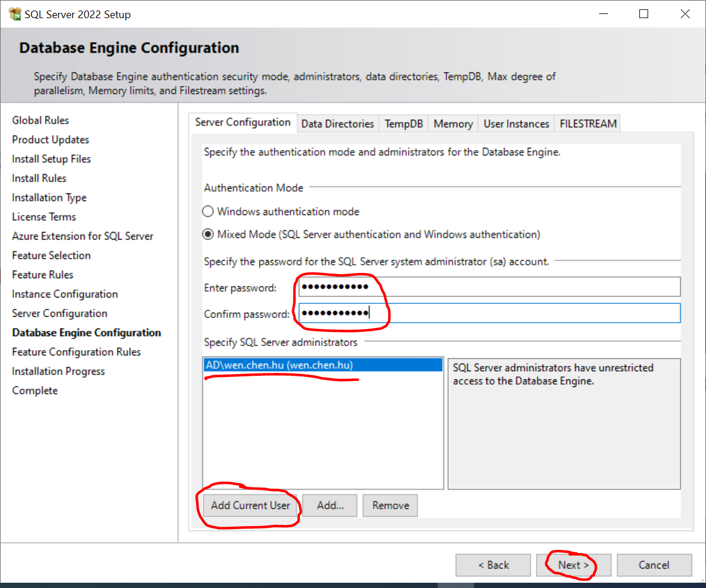This screenshot has height=588, width=706.
Task: Select Windows authentication mode radio button
Action: [x=208, y=212]
